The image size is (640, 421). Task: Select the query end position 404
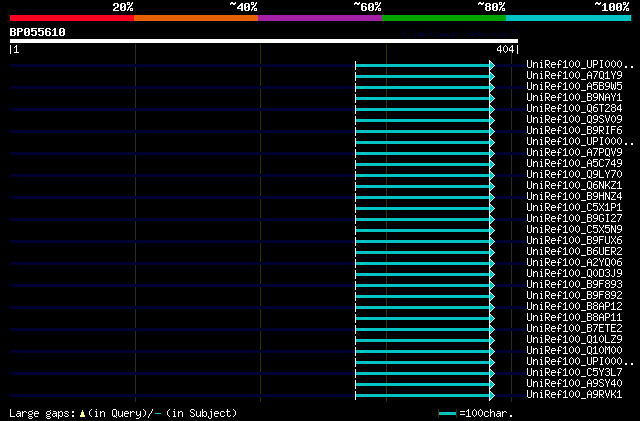[x=505, y=49]
